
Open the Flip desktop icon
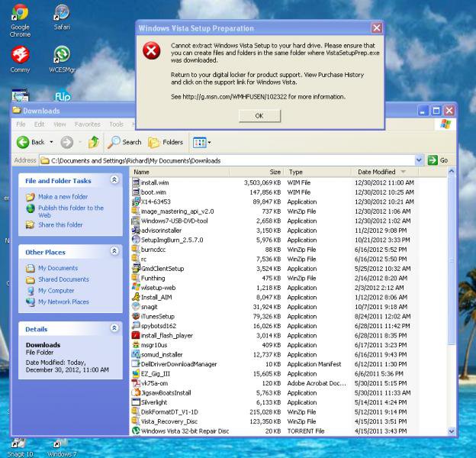coord(63,96)
